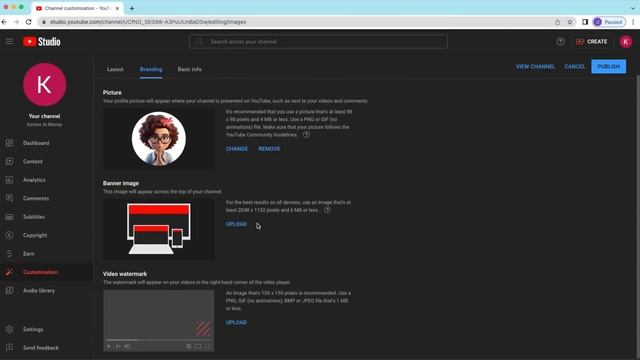Image resolution: width=640 pixels, height=360 pixels.
Task: Expand the tab search chevron in the tab bar
Action: pos(633,8)
